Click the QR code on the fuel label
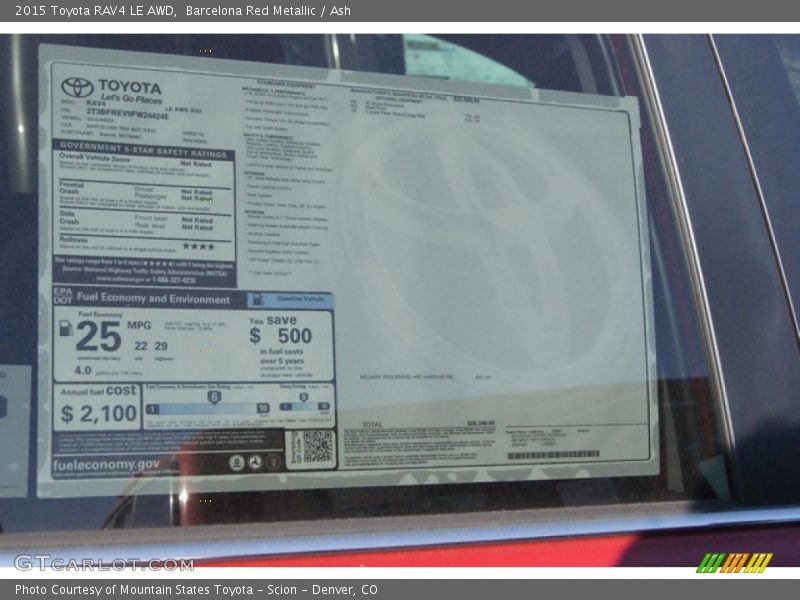Viewport: 800px width, 600px height. (317, 447)
